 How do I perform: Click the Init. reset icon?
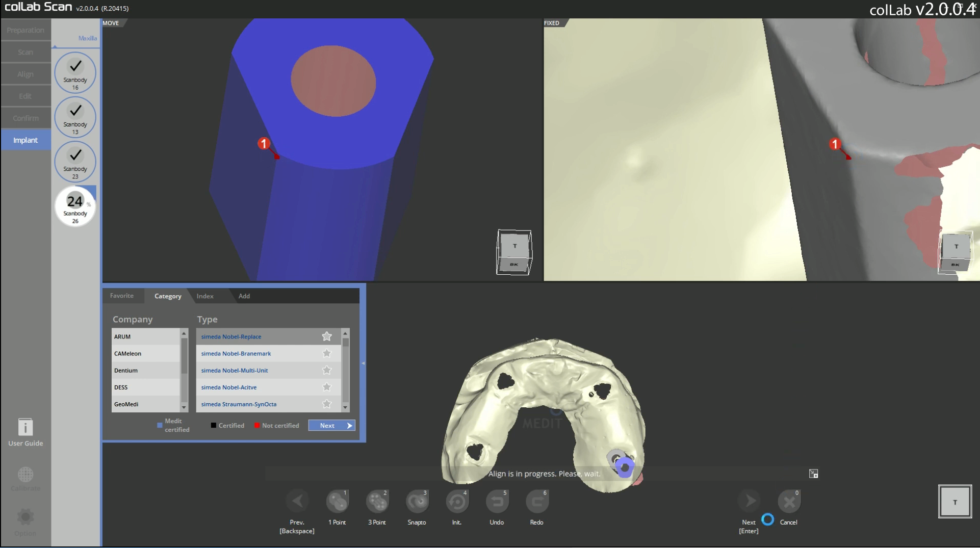457,502
